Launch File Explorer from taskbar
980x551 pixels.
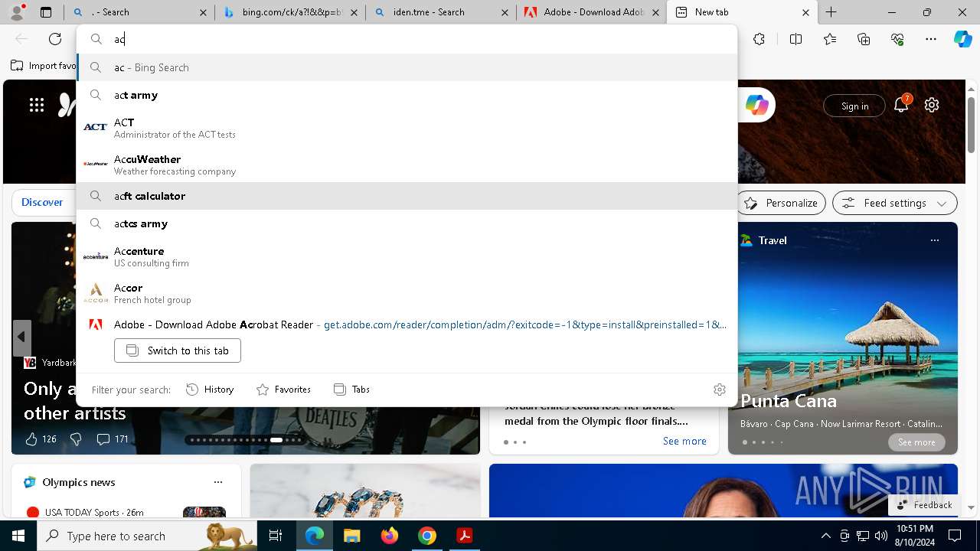(x=352, y=536)
